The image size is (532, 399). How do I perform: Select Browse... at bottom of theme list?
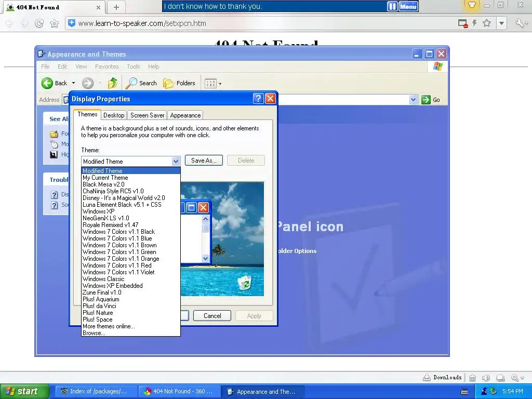tap(130, 333)
